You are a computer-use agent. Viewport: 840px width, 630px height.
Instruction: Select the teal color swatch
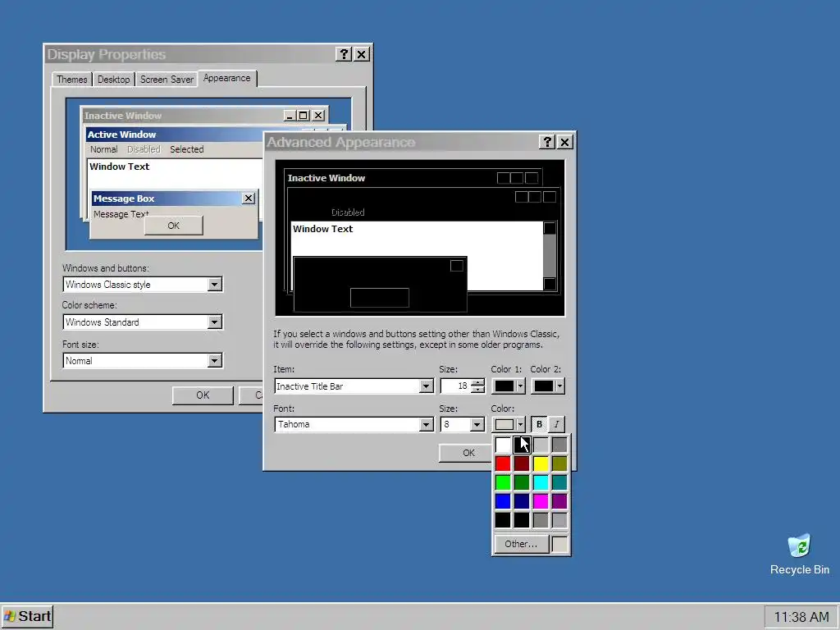click(x=559, y=482)
